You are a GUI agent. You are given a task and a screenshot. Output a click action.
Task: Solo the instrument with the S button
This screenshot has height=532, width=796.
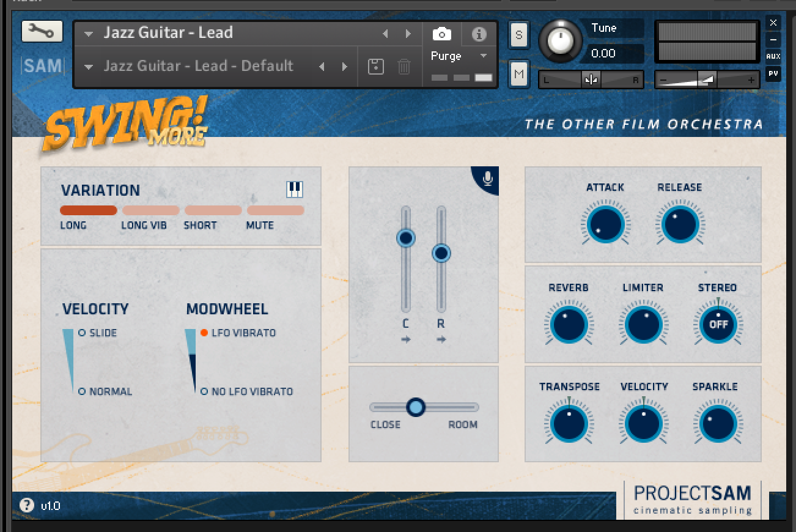tap(518, 35)
